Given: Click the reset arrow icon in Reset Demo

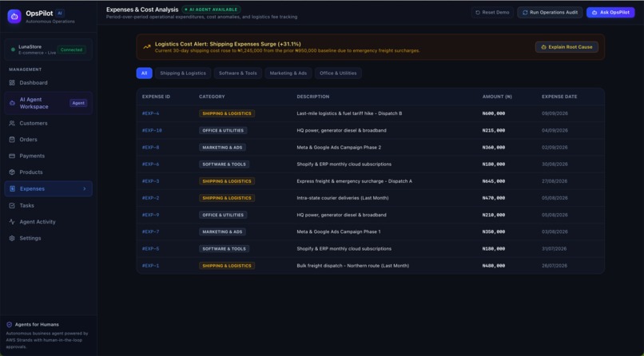Looking at the screenshot, I should pos(478,12).
